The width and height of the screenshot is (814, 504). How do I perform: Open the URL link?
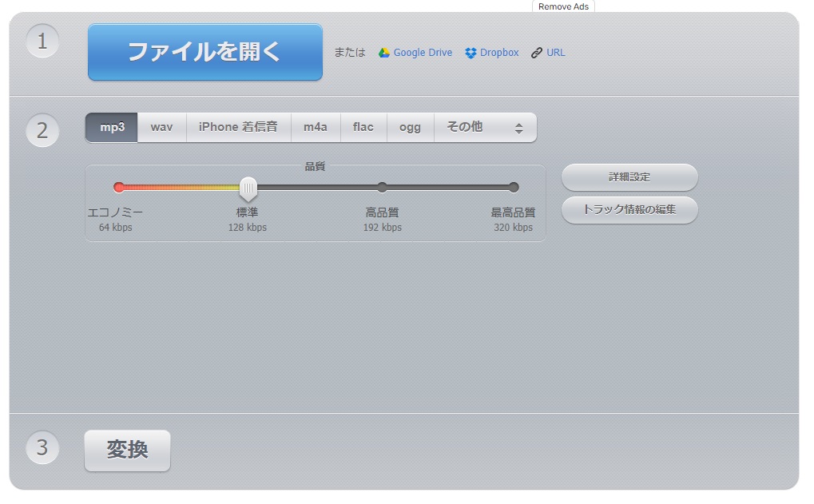click(555, 53)
